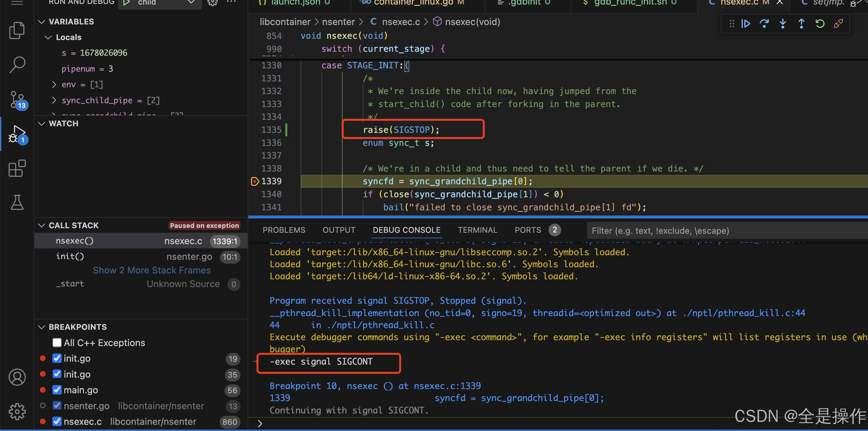Open the Search view icon

pos(17,65)
